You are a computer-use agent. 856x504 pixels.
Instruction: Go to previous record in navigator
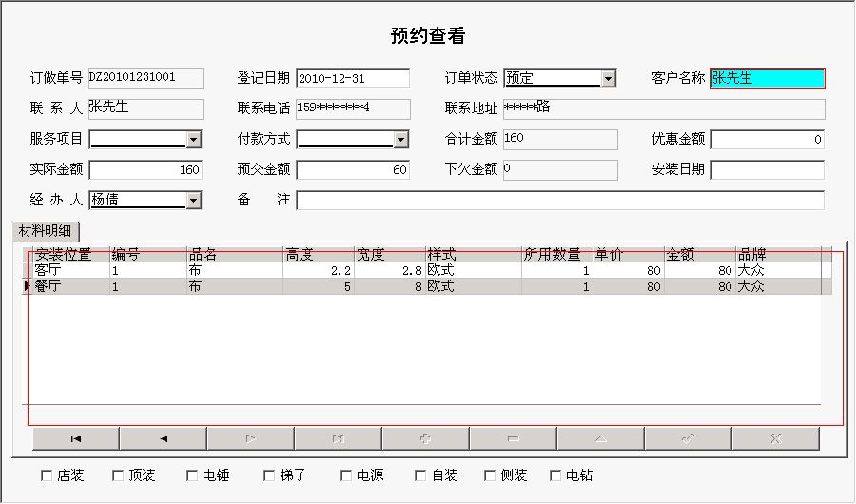click(163, 438)
